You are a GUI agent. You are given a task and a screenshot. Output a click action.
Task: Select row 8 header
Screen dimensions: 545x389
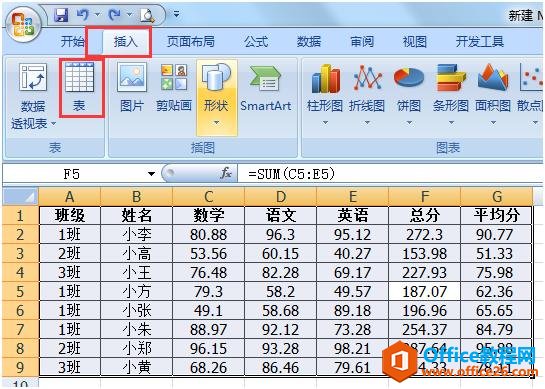[20, 348]
